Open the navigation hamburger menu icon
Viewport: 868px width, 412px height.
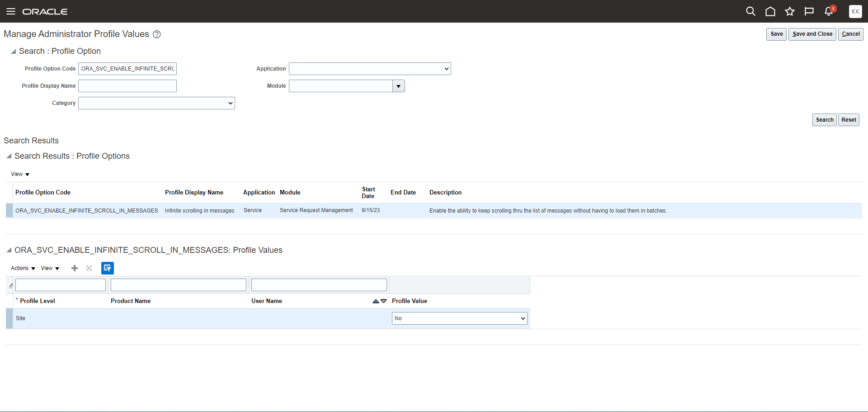tap(11, 11)
